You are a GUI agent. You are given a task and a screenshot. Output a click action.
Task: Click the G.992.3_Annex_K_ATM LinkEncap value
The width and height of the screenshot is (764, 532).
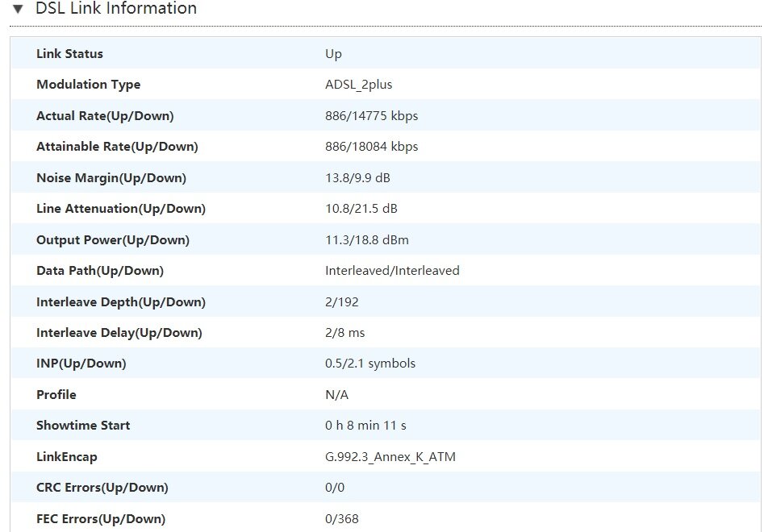pos(390,457)
